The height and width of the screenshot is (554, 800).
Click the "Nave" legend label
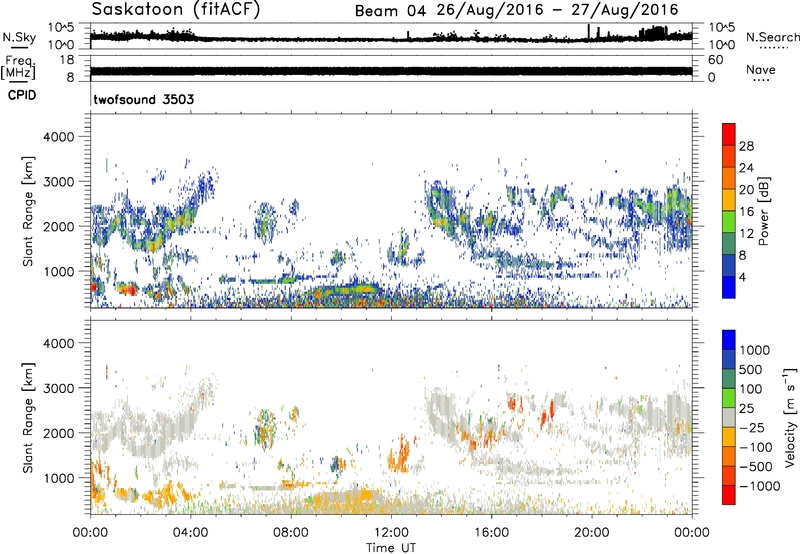click(761, 69)
